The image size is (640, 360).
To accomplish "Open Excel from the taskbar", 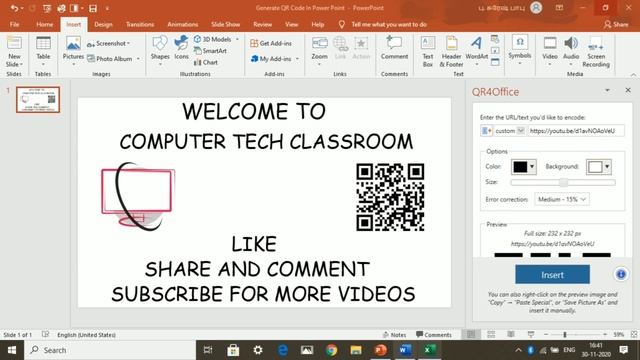I will point(429,350).
